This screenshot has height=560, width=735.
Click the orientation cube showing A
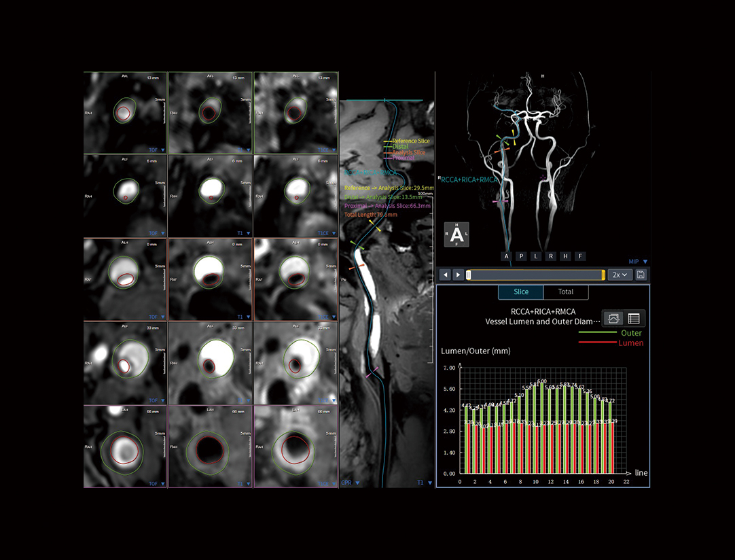457,235
